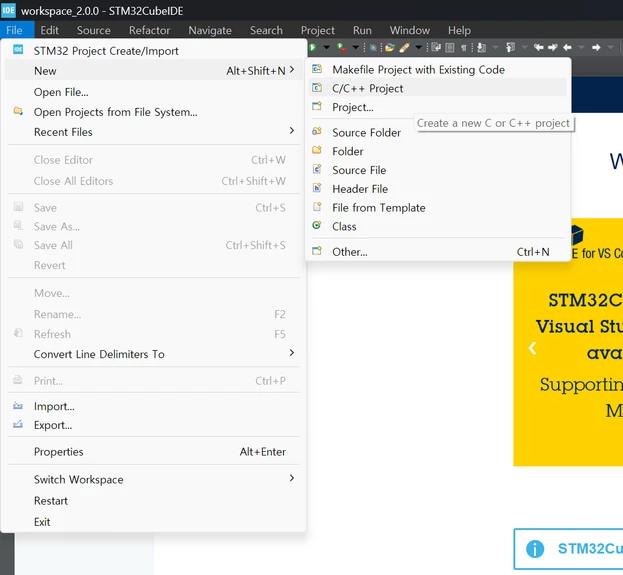Screen dimensions: 623x575
Task: Click the Back navigation arrow icon
Action: pyautogui.click(x=567, y=48)
